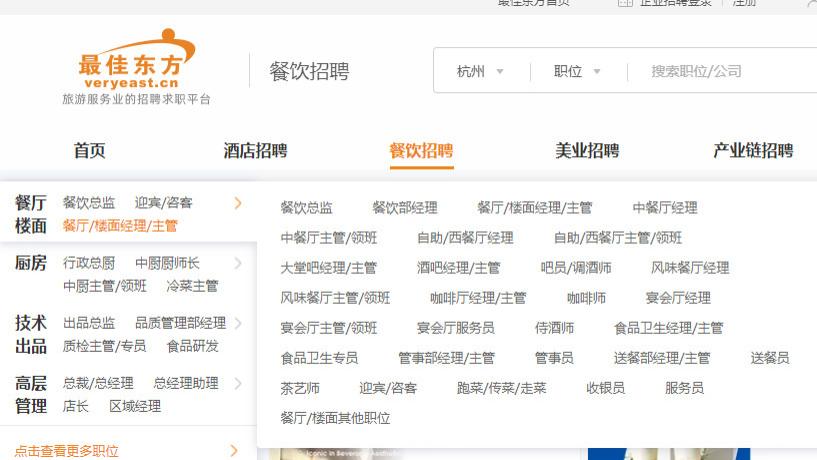Open 餐厅/楼面经理/主管 in the flyout panel

point(535,208)
